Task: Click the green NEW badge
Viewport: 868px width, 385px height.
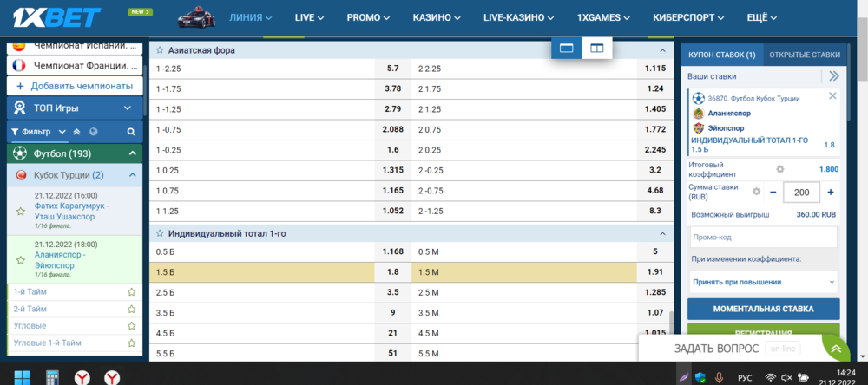Action: pyautogui.click(x=140, y=11)
